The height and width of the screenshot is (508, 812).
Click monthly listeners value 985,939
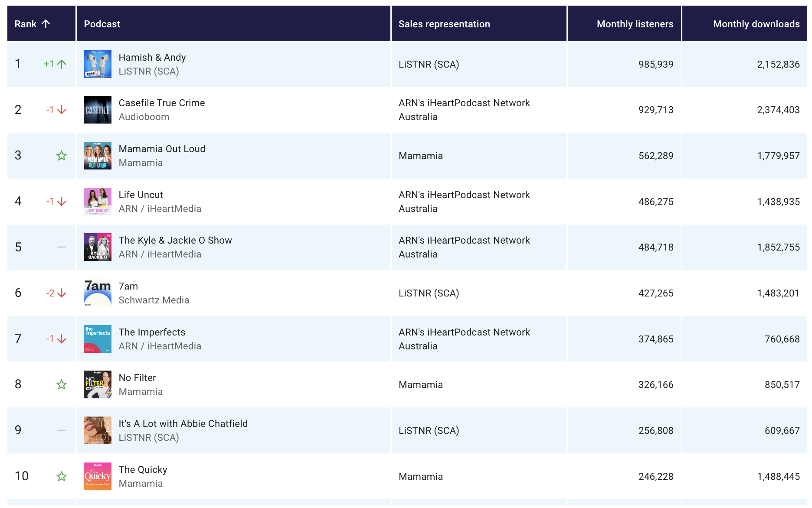656,64
